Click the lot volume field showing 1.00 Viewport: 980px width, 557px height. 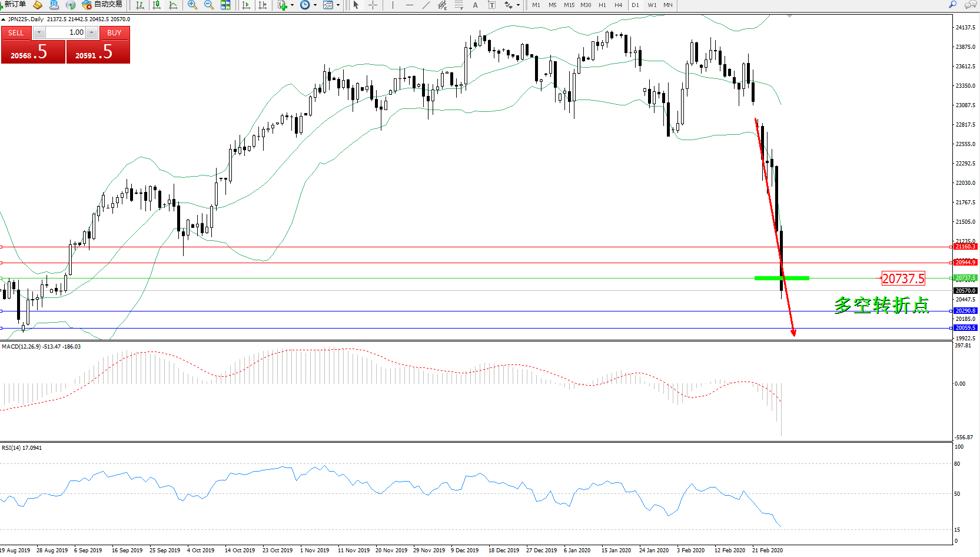click(x=66, y=32)
